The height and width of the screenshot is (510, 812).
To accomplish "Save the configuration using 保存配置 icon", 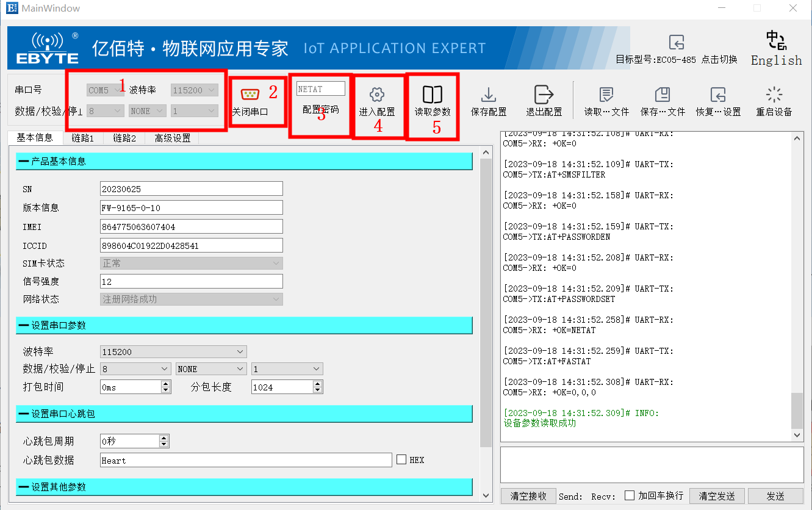I will pos(488,99).
